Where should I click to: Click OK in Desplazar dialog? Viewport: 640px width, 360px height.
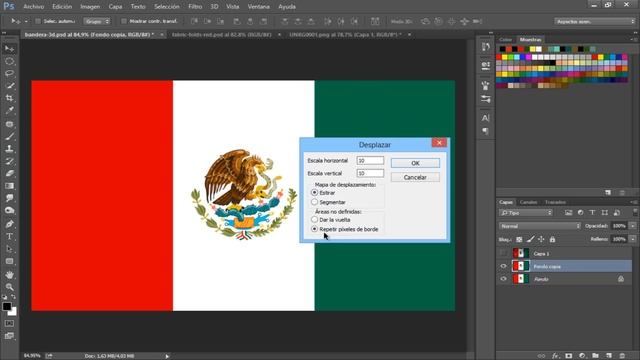[415, 163]
